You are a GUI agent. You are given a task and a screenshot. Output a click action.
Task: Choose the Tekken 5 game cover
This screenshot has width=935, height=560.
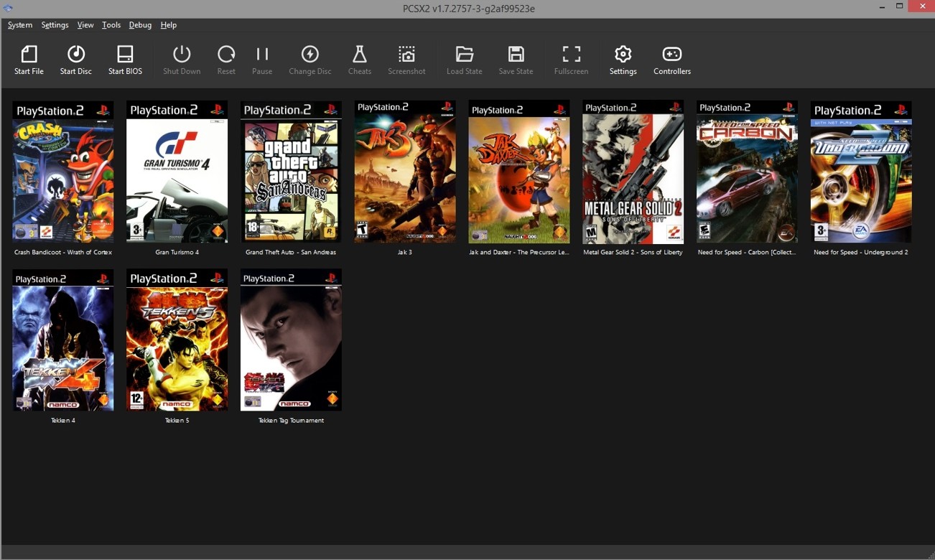177,340
